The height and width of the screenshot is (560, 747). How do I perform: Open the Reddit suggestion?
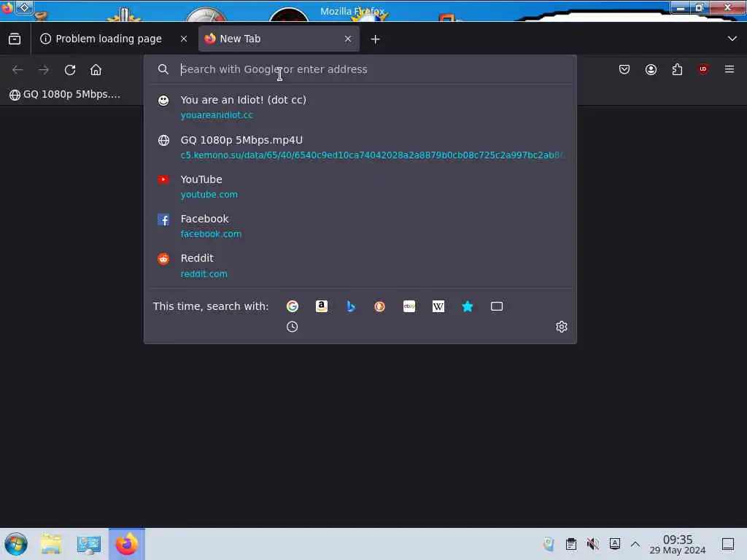coord(360,265)
